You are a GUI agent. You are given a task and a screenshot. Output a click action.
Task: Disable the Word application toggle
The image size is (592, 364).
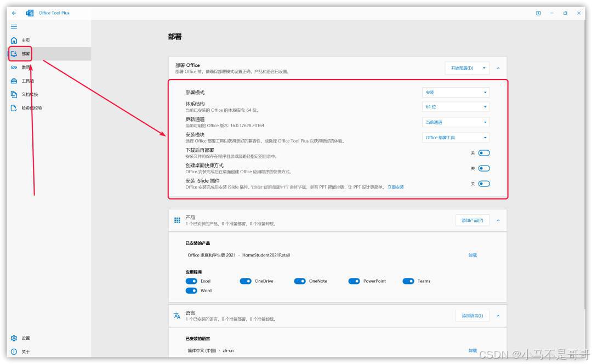click(191, 291)
